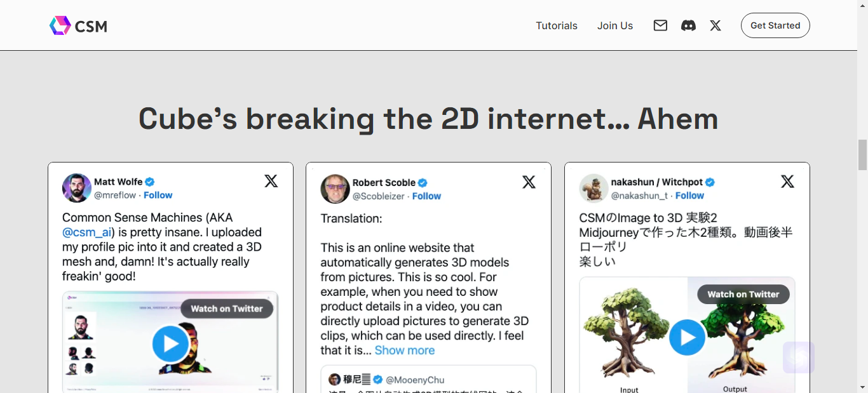This screenshot has height=393, width=868.
Task: Click the @nakashun_t handle
Action: click(639, 196)
